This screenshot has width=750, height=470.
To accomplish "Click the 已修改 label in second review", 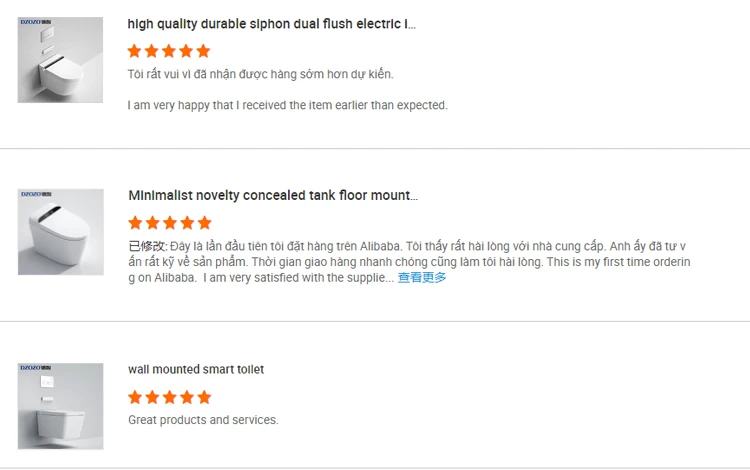I will pyautogui.click(x=147, y=246).
